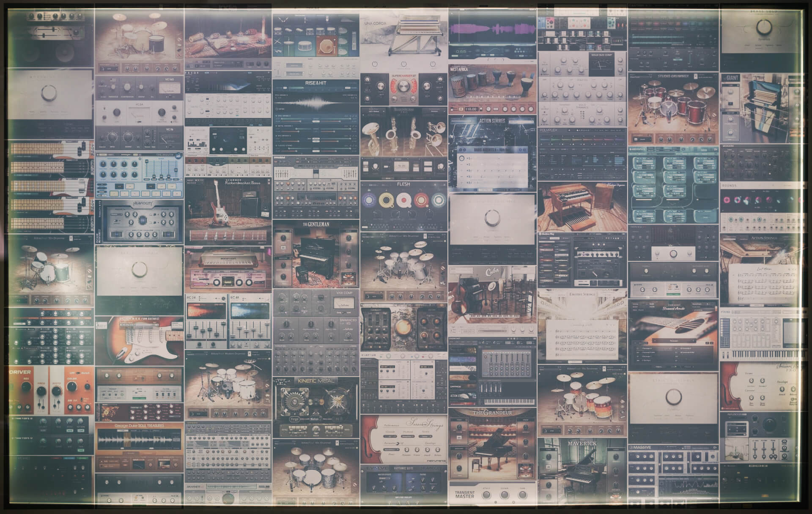Screen dimensions: 812x514
Task: Select the Kinetic Metal tile
Action: pos(316,407)
